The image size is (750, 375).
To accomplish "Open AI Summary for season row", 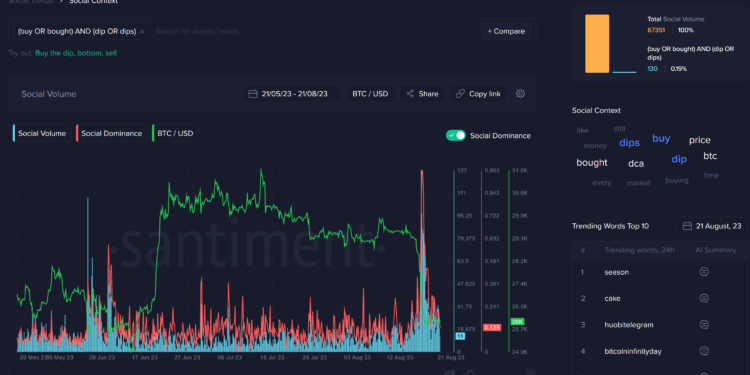I will point(704,272).
